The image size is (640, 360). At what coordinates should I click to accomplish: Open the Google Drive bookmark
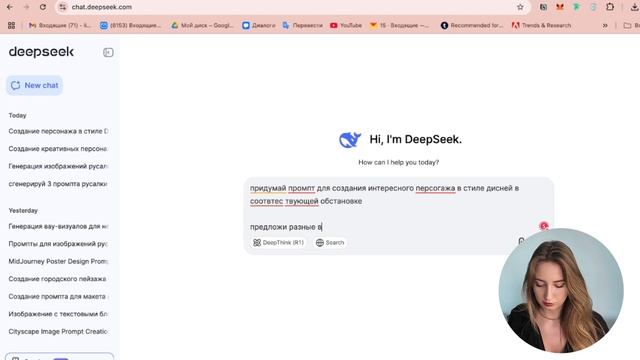coord(202,25)
